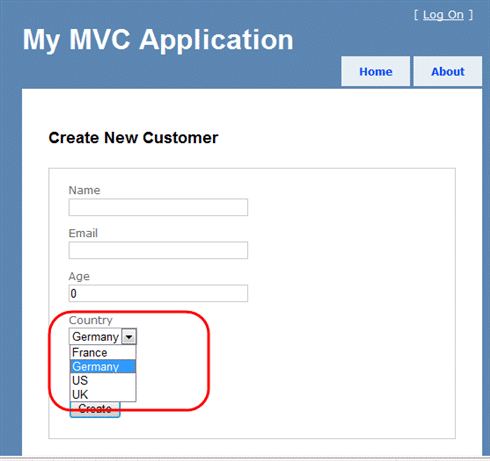Select UK from the country list
Screen dimensions: 490x461
point(103,395)
